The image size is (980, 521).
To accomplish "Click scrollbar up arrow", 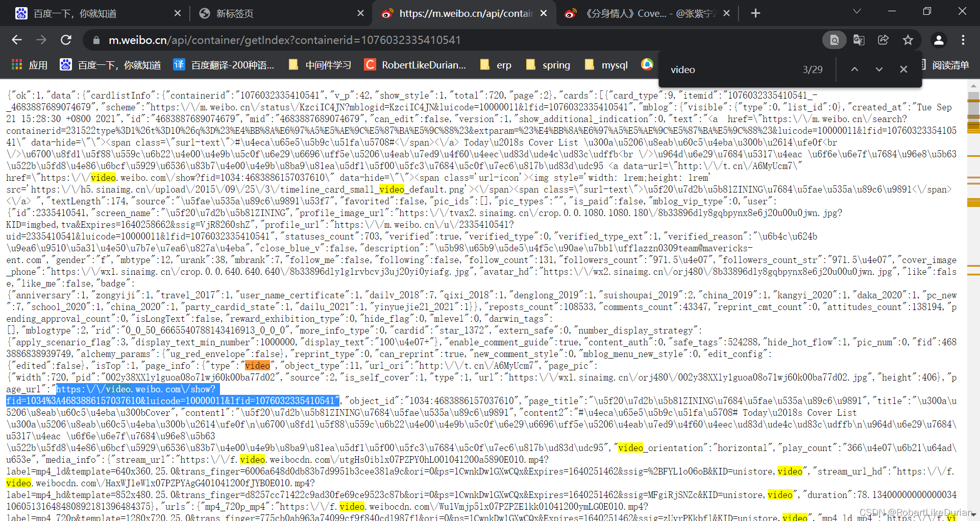I will point(973,85).
